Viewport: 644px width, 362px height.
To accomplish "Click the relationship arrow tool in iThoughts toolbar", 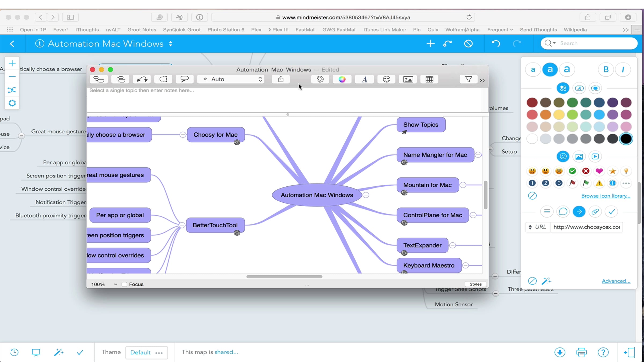I will [142, 79].
